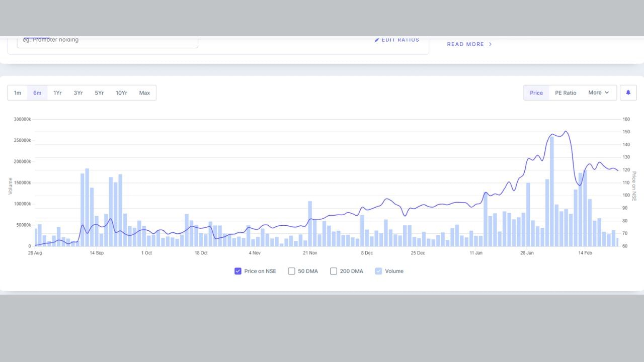This screenshot has height=362, width=644.
Task: Show the Max time range
Action: pyautogui.click(x=144, y=93)
